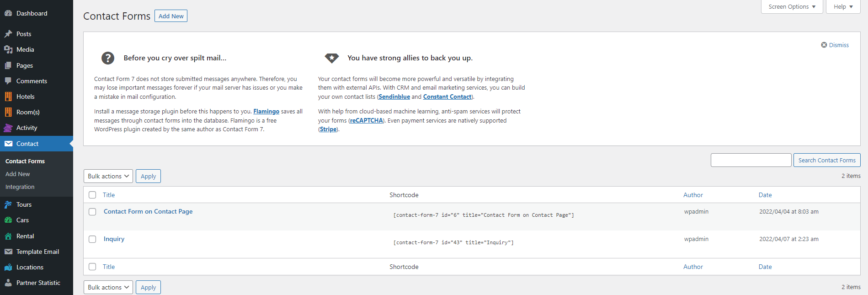Open the bottom Bulk actions dropdown
This screenshot has width=868, height=295.
108,287
